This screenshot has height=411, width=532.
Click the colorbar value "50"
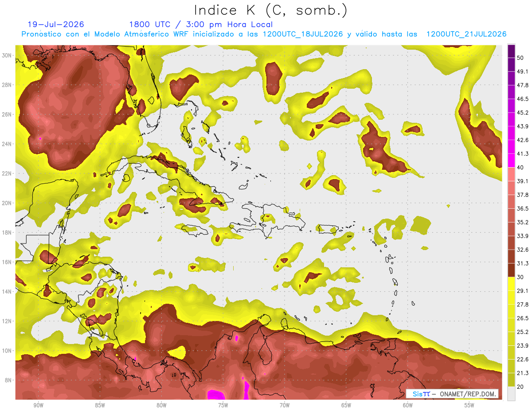[x=521, y=58]
